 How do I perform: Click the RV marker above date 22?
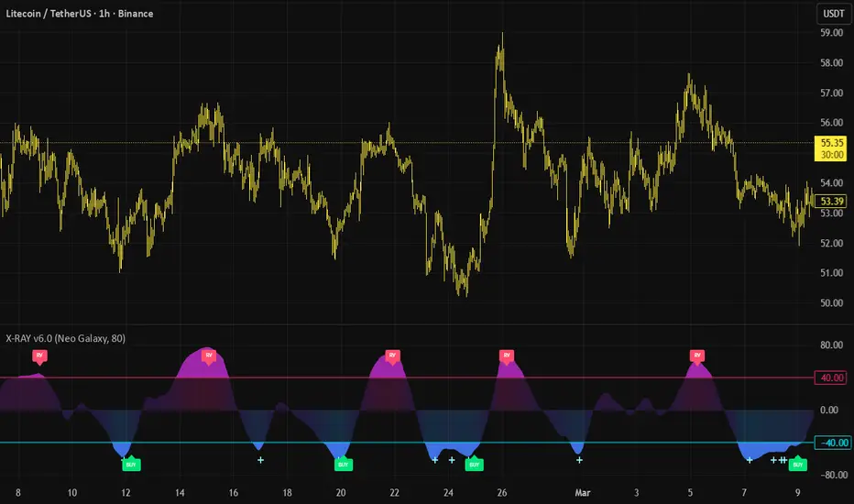pyautogui.click(x=393, y=356)
